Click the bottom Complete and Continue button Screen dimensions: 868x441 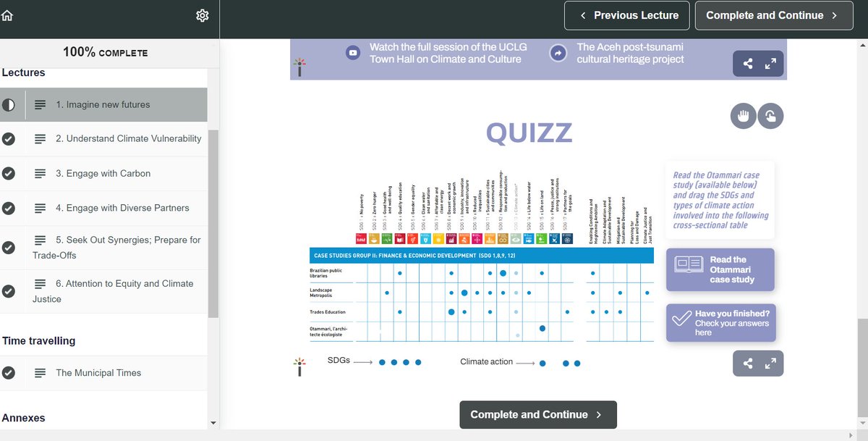[x=537, y=415]
